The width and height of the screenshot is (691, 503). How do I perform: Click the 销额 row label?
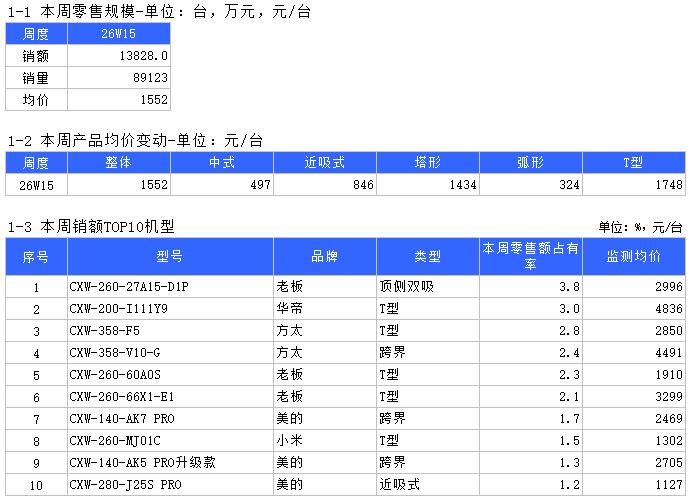36,56
